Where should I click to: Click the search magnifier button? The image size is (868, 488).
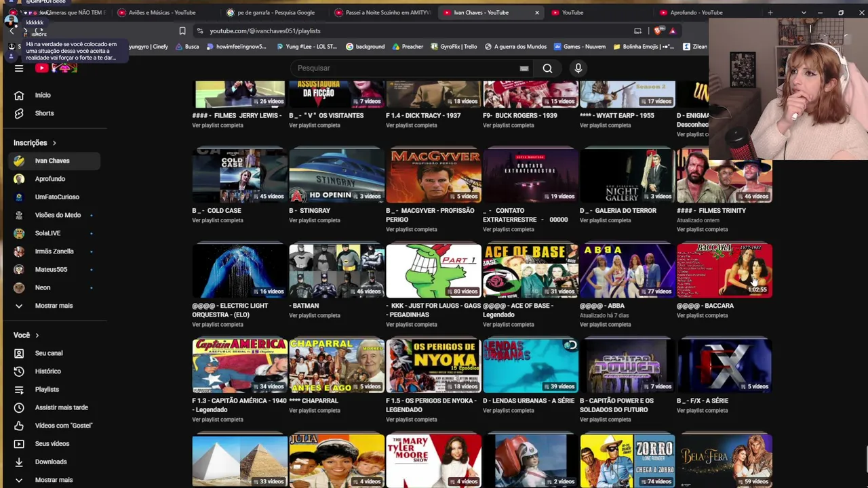click(547, 68)
